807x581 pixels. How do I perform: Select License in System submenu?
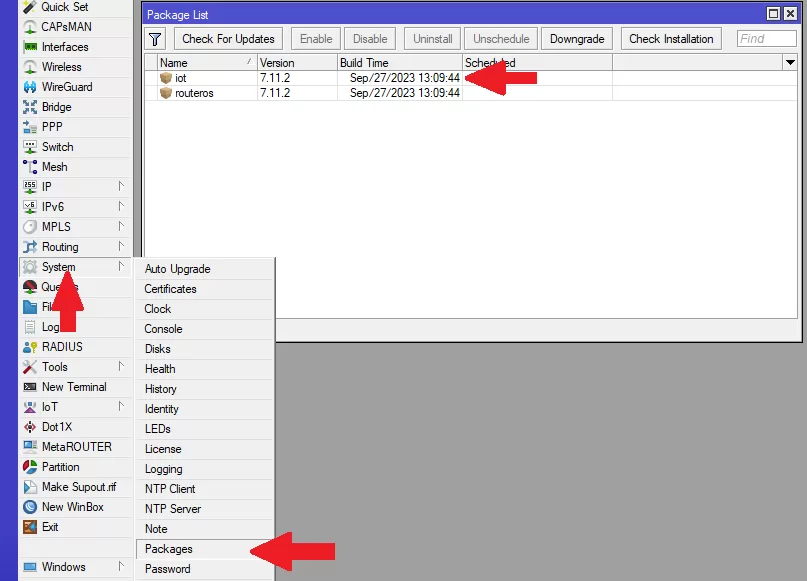pyautogui.click(x=204, y=449)
